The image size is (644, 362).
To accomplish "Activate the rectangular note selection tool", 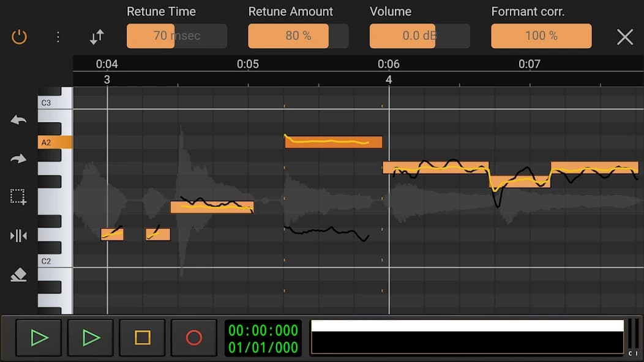I will tap(18, 197).
